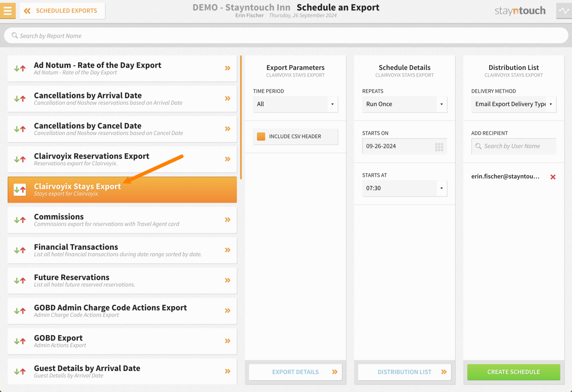Image resolution: width=572 pixels, height=392 pixels.
Task: Click export arrows icon for Cancellations by Arrival Date
Action: pyautogui.click(x=20, y=99)
